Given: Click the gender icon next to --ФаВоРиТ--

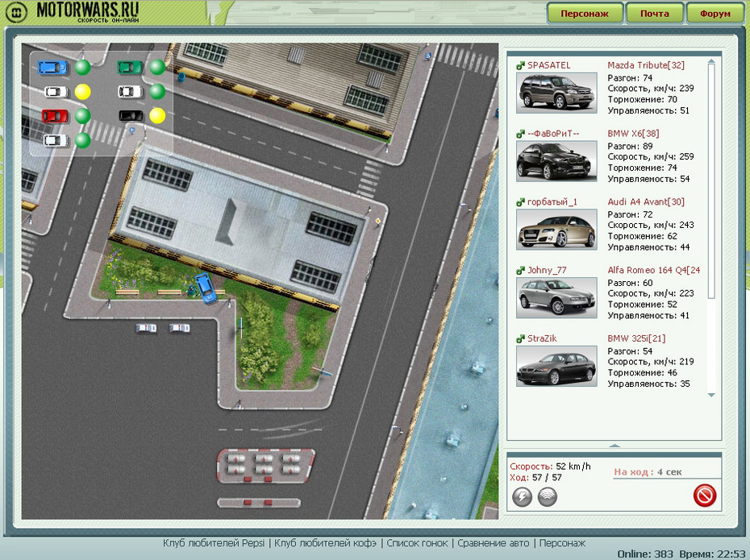Looking at the screenshot, I should (520, 135).
